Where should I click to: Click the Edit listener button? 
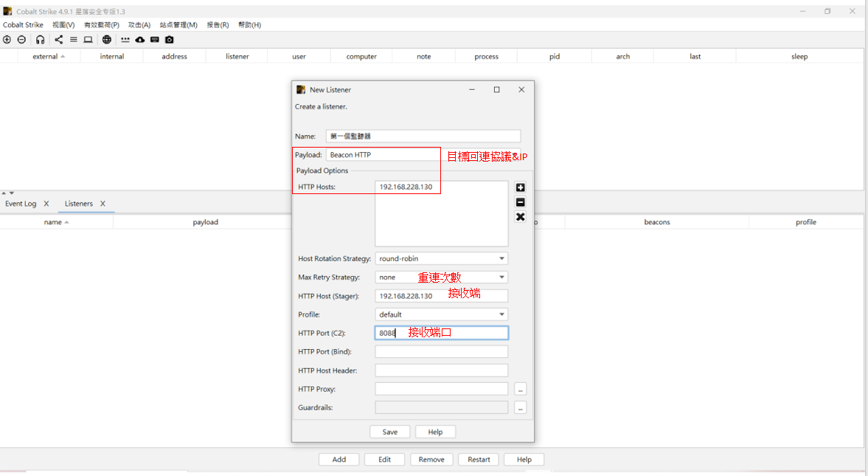tap(385, 459)
